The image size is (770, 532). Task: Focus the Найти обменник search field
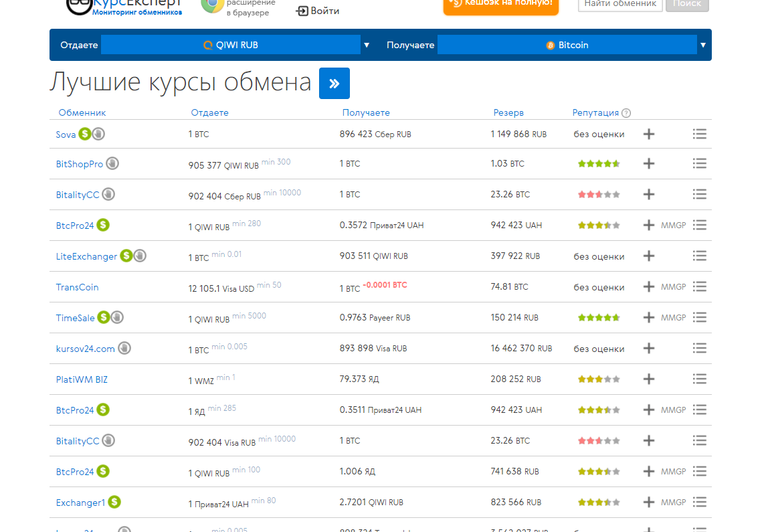(620, 5)
